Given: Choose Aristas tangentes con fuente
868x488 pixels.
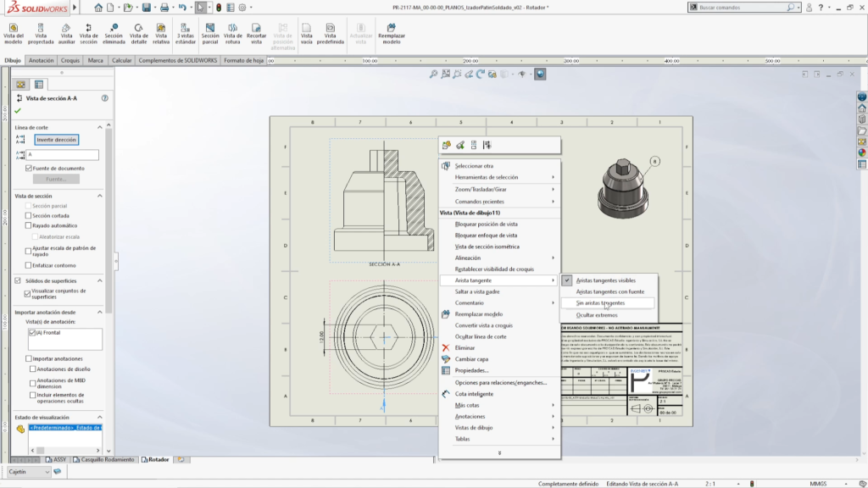Looking at the screenshot, I should 609,291.
